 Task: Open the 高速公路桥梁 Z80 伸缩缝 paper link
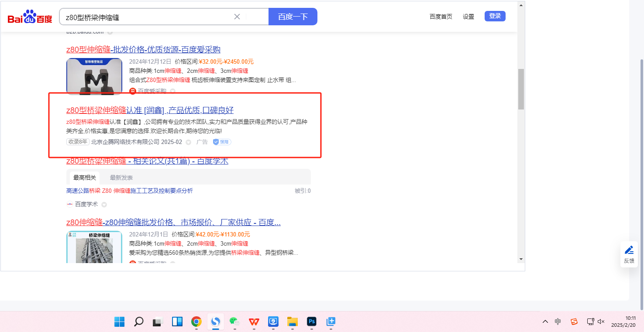click(130, 191)
